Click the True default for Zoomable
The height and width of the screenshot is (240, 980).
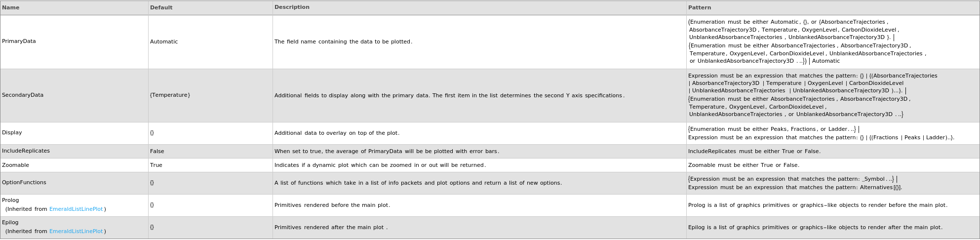point(156,165)
